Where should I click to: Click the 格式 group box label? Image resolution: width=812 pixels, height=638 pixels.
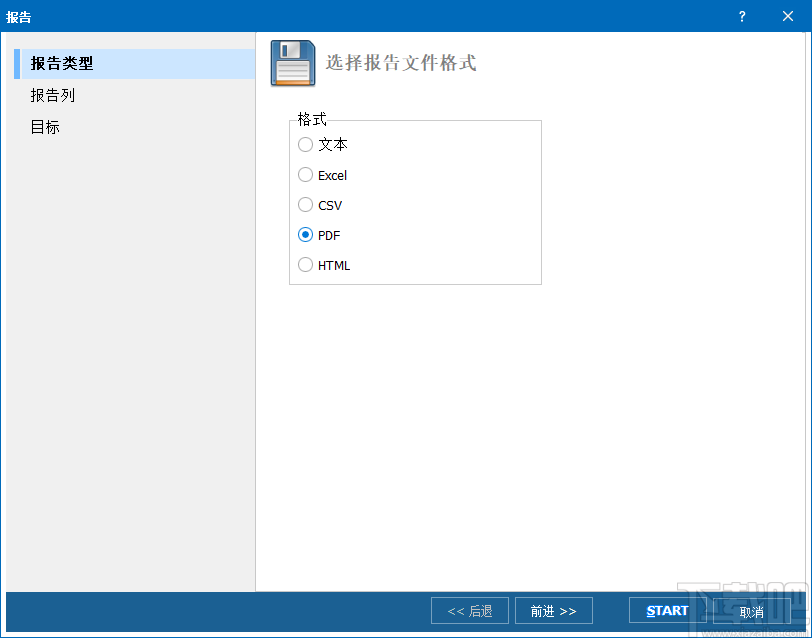tap(311, 119)
